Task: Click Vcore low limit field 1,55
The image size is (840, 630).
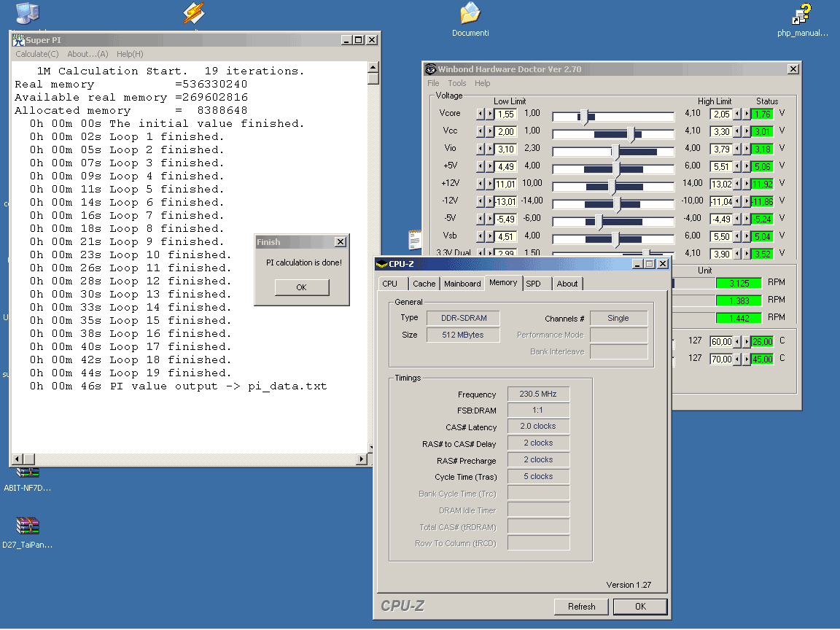Action: click(x=506, y=114)
